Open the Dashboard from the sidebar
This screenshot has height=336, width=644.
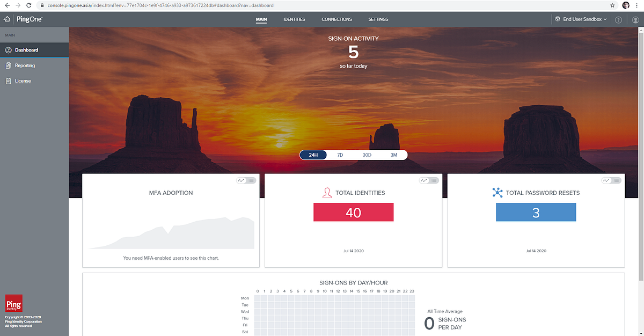tap(24, 49)
